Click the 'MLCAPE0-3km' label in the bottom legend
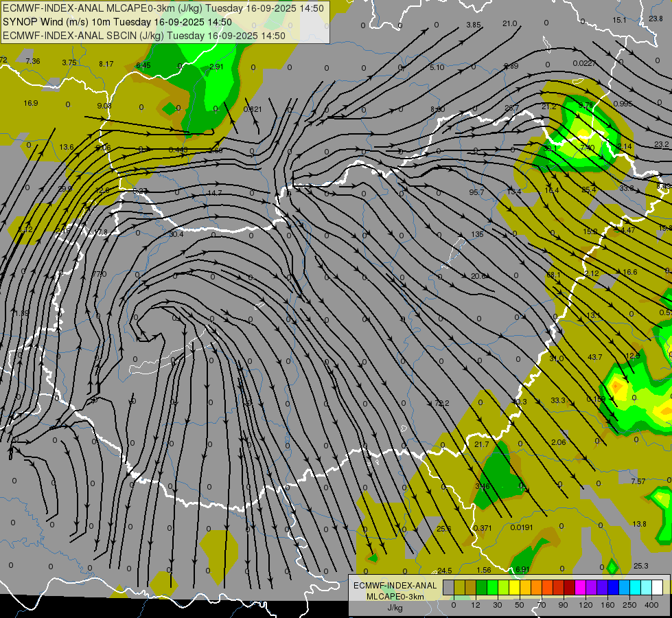The height and width of the screenshot is (618, 672). [395, 597]
